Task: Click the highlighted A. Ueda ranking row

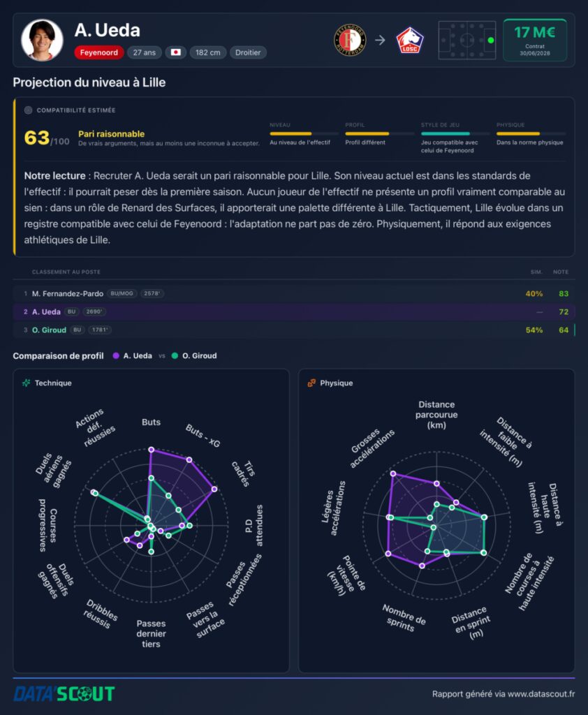Action: click(x=294, y=312)
